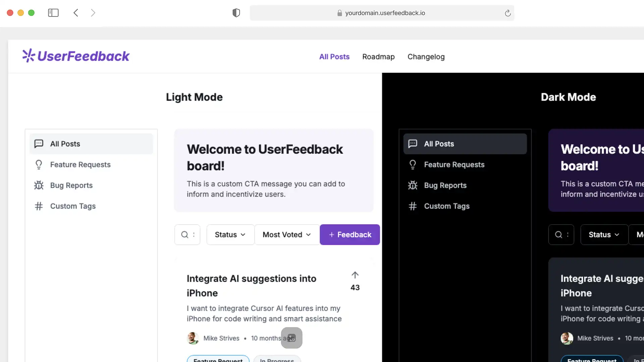The height and width of the screenshot is (362, 644).
Task: Select Feature Requests in light sidebar
Action: [80, 165]
